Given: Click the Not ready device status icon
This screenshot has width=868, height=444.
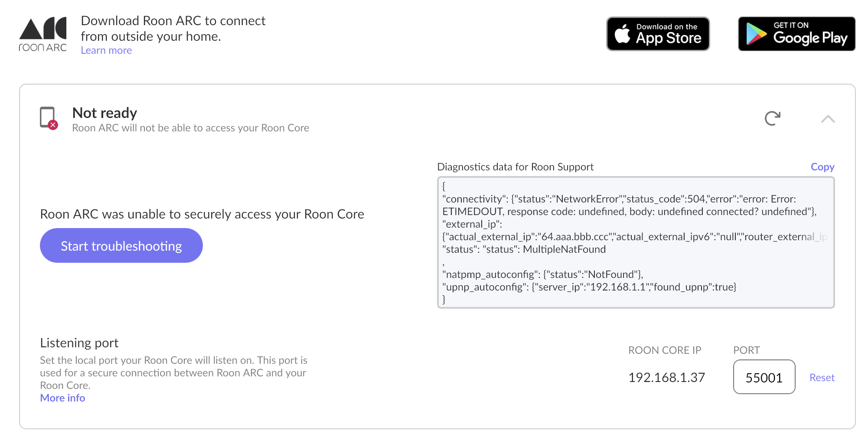Looking at the screenshot, I should pos(48,117).
